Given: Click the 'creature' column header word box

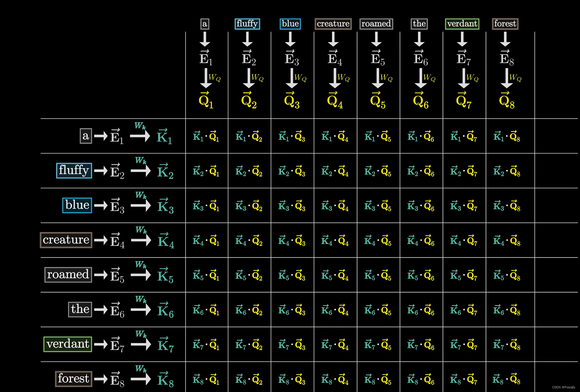Looking at the screenshot, I should point(333,24).
